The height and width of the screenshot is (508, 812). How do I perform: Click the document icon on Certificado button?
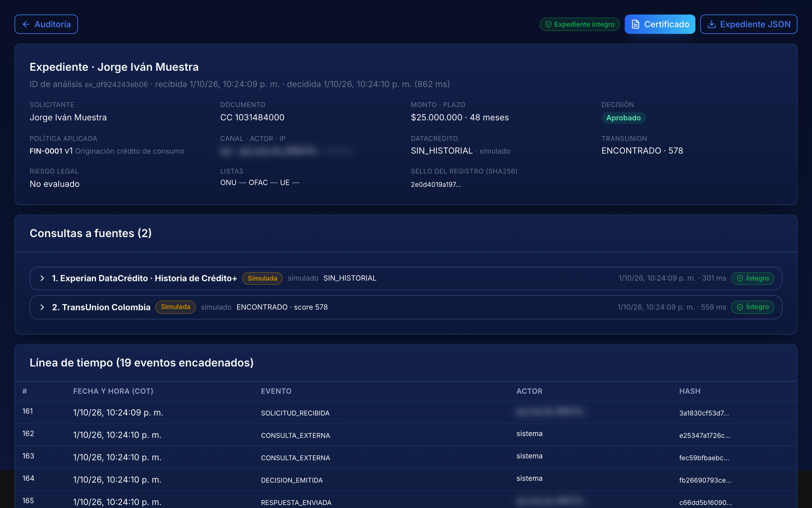tap(635, 24)
